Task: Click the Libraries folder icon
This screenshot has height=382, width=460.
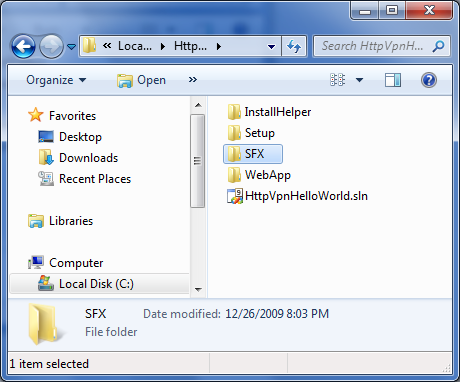Action: (36, 221)
